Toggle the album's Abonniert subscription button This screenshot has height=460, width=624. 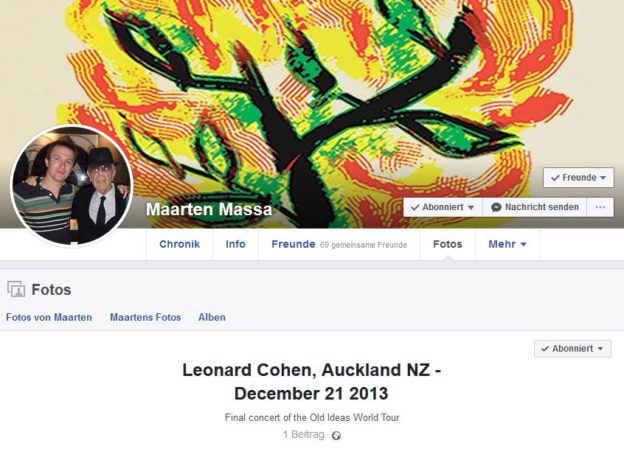coord(572,349)
